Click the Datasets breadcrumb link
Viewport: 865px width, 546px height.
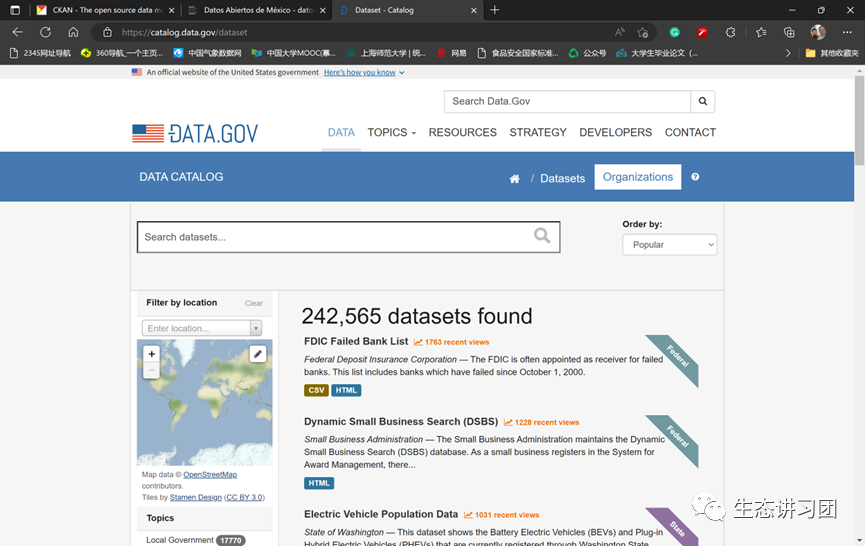tap(562, 179)
